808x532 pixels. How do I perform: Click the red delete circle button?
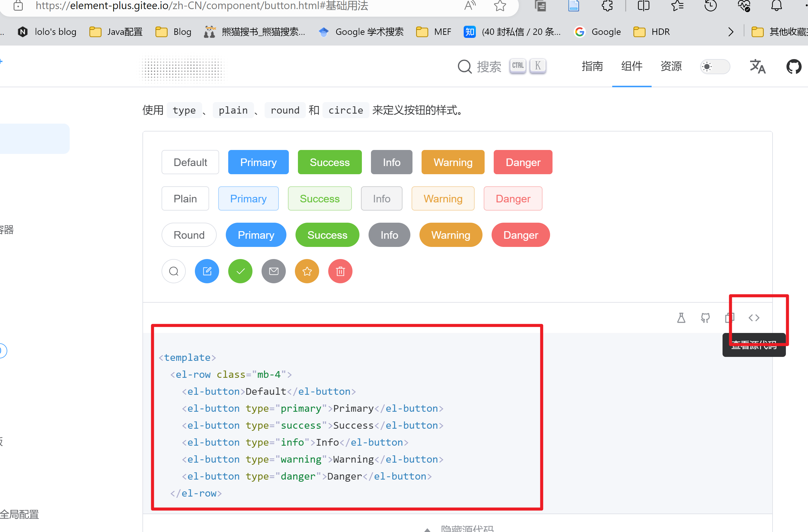[x=340, y=271]
